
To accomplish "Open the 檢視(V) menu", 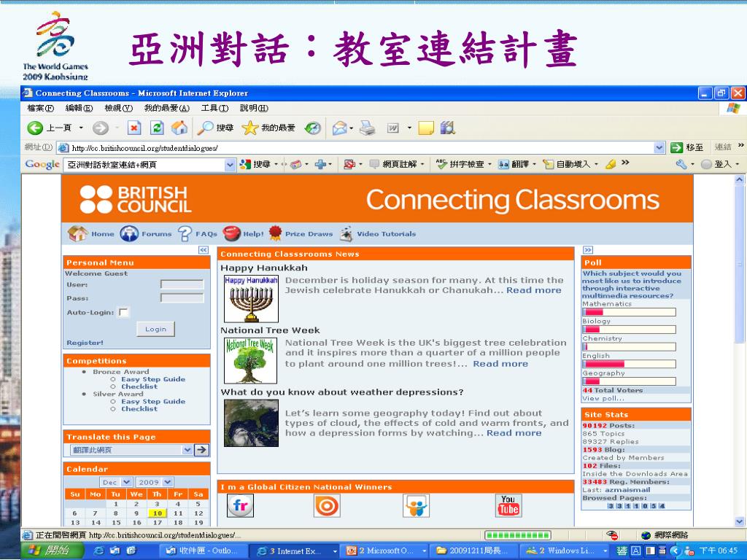I will 119,108.
